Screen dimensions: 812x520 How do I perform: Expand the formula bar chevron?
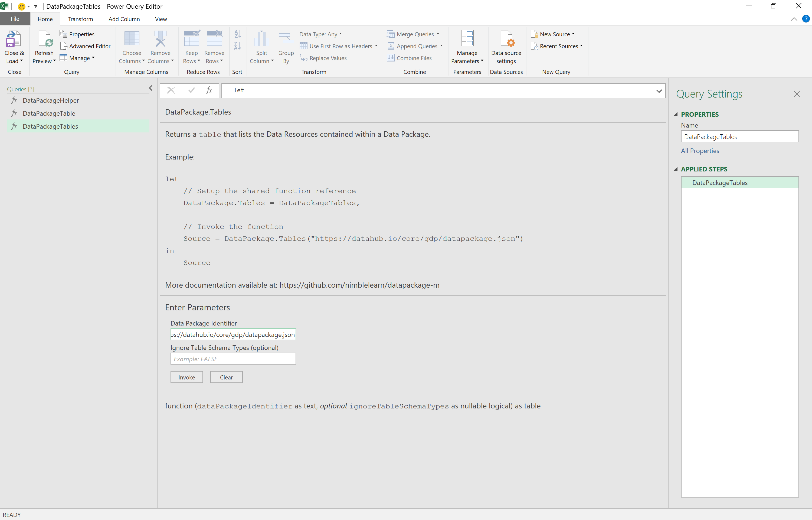point(659,91)
